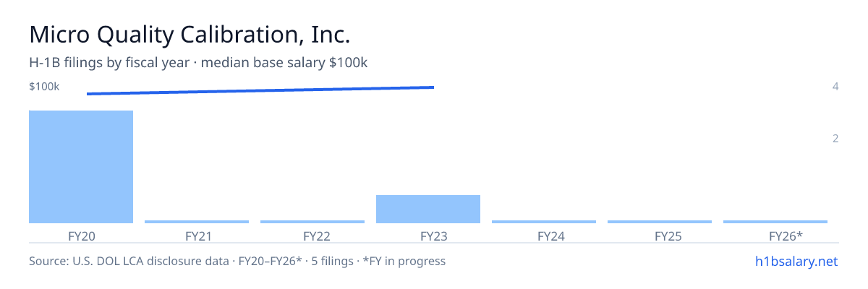Click the H-1B filings subtitle text
This screenshot has width=868, height=289.
(x=198, y=63)
